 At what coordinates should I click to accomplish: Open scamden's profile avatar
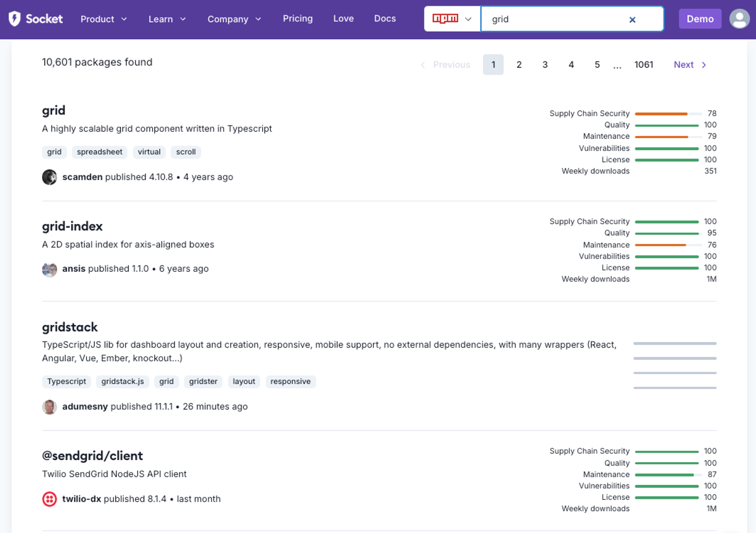pyautogui.click(x=50, y=177)
